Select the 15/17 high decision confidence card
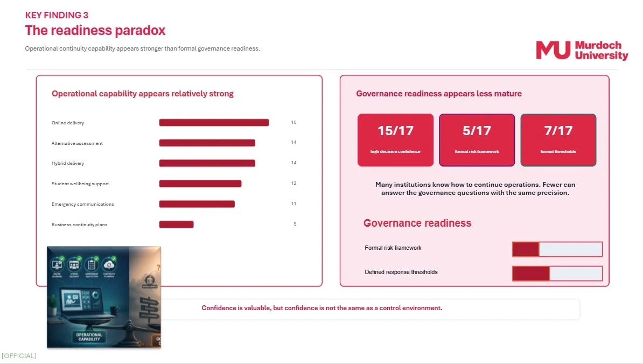 (x=395, y=140)
